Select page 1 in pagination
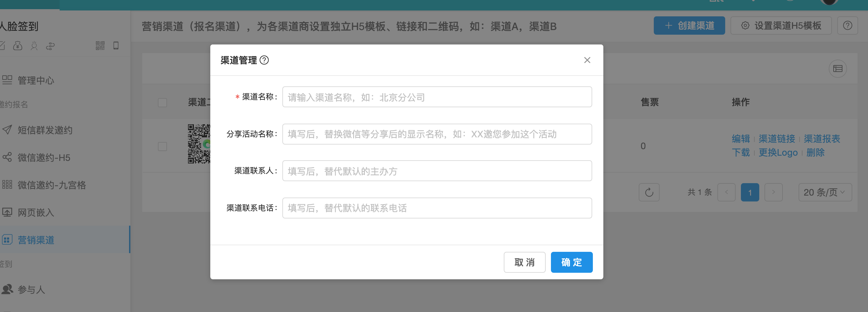 [750, 192]
